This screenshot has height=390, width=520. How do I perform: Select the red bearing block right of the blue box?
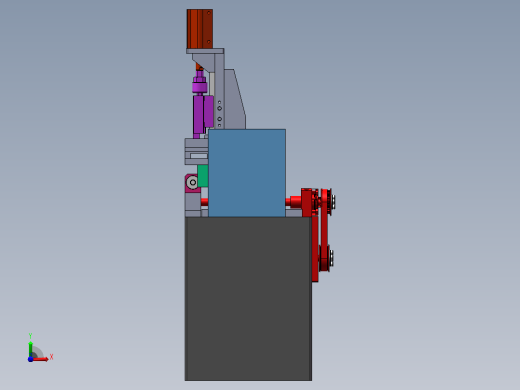[x=307, y=202]
